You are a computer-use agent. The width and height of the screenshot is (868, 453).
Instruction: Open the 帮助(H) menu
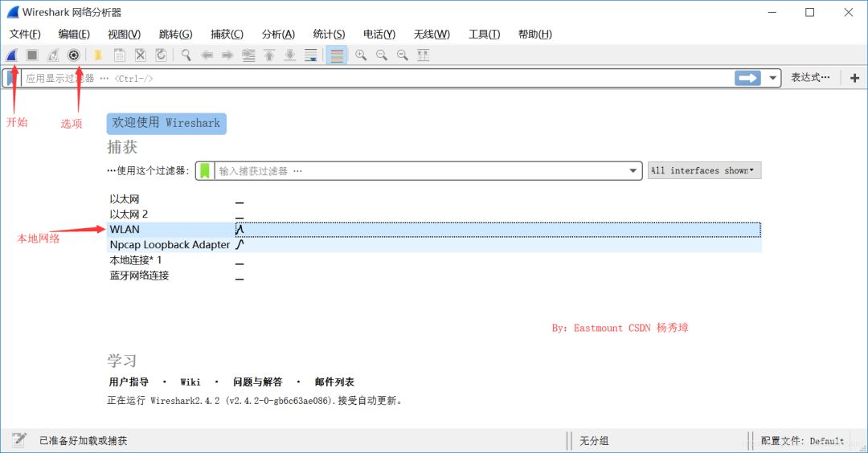click(x=534, y=35)
